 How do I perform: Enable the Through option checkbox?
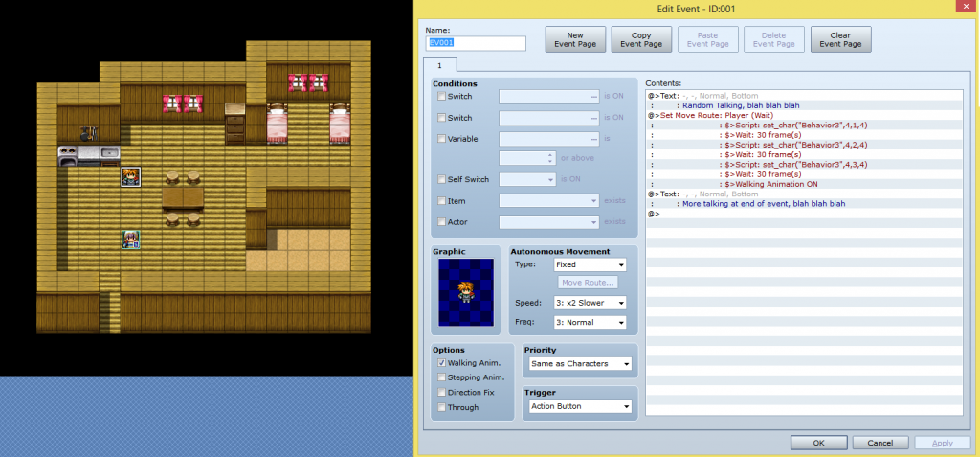point(441,407)
